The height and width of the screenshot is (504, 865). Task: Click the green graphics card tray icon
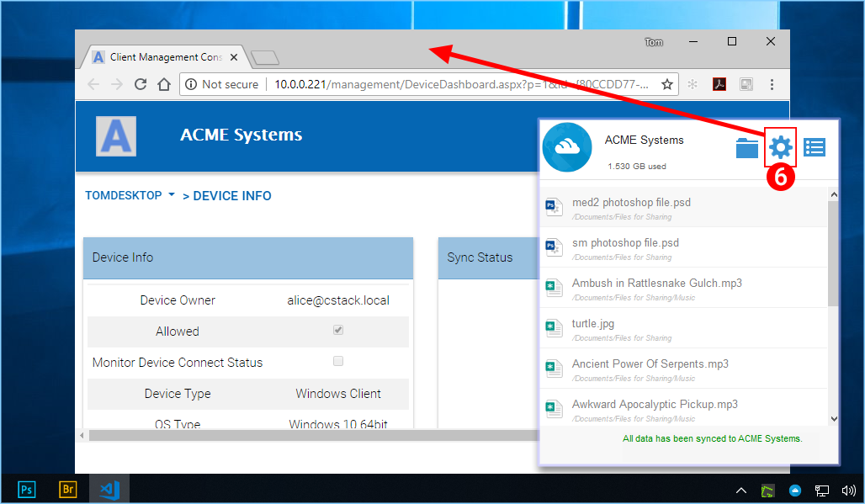coord(767,491)
